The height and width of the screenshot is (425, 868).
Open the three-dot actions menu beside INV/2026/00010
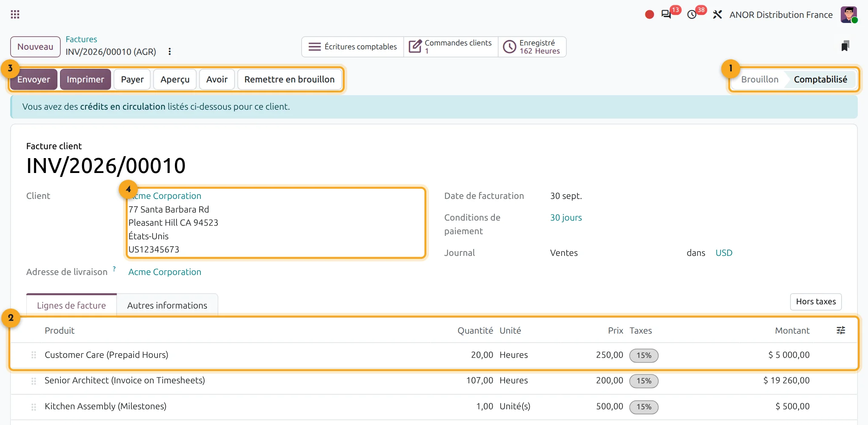click(170, 51)
